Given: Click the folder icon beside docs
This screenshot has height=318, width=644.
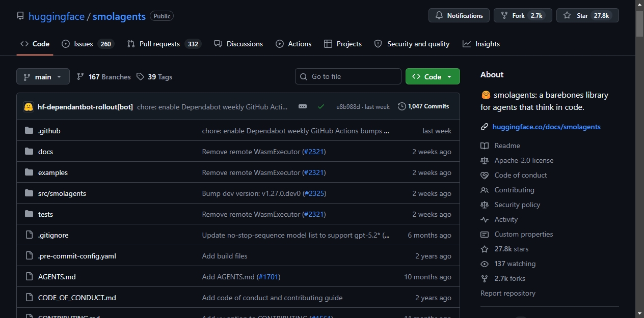Looking at the screenshot, I should pyautogui.click(x=29, y=152).
